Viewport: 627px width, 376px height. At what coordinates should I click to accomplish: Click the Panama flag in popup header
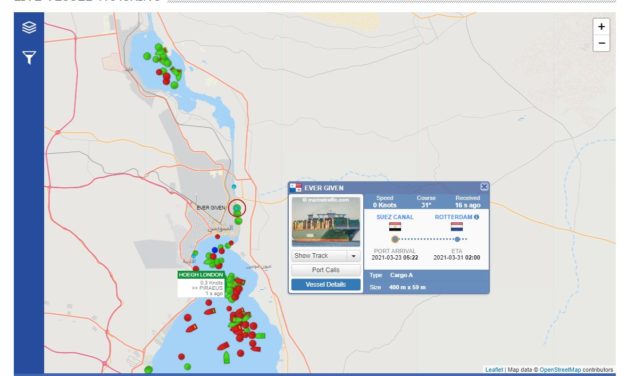click(296, 188)
